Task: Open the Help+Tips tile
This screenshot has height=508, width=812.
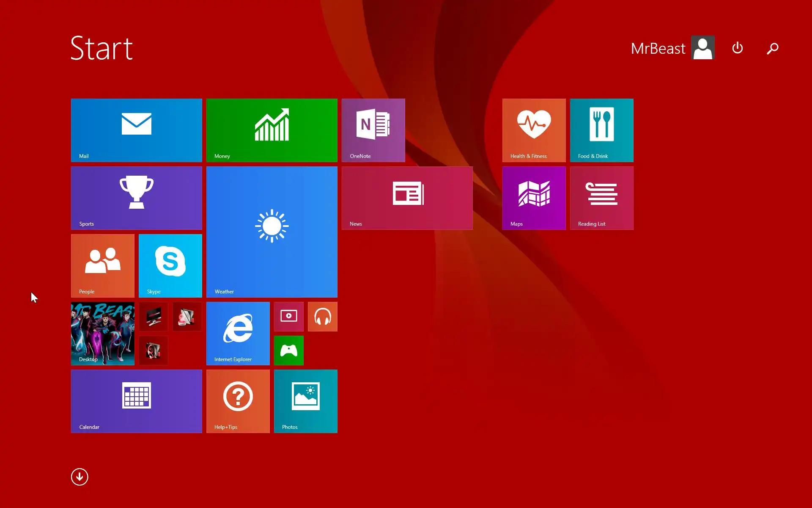Action: tap(238, 401)
